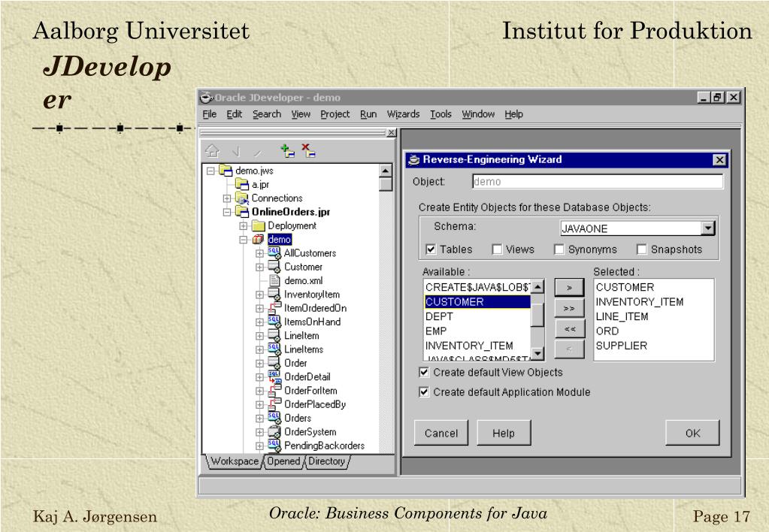
Task: Click the ItemOrderedOn association icon
Action: [274, 308]
